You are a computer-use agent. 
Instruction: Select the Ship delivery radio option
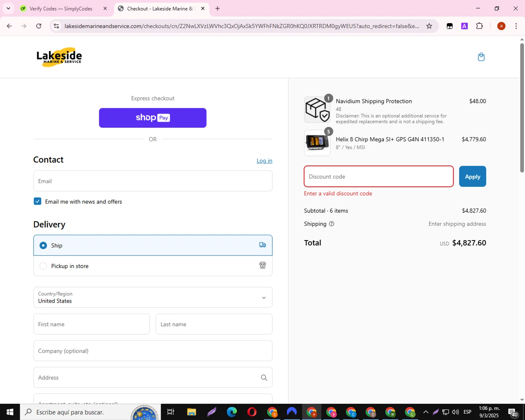[43, 245]
